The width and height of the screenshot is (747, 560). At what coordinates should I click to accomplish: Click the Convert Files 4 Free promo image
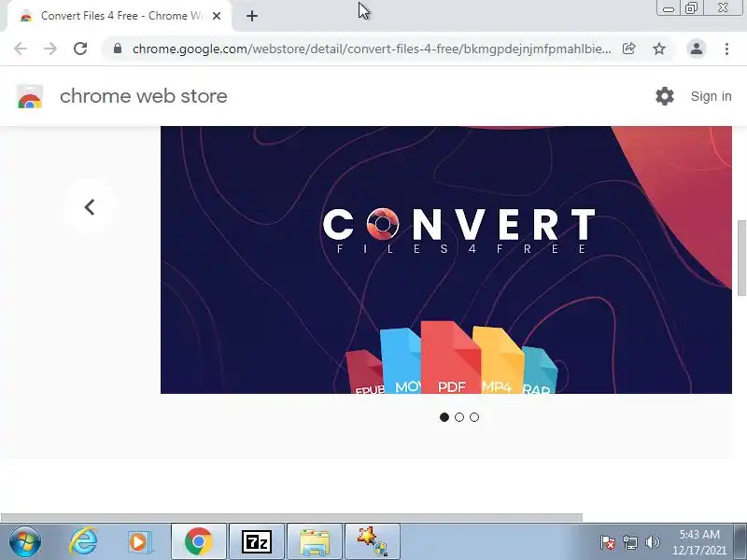point(446,259)
